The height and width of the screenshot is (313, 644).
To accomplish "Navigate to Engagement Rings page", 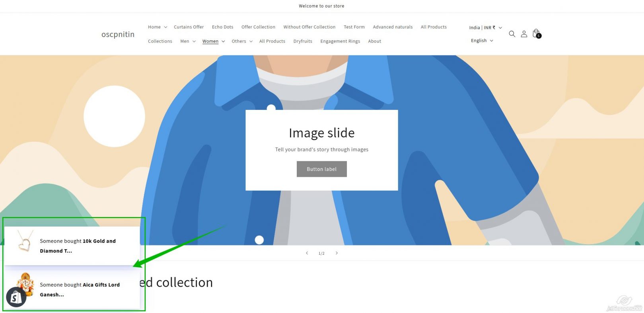I will point(340,41).
